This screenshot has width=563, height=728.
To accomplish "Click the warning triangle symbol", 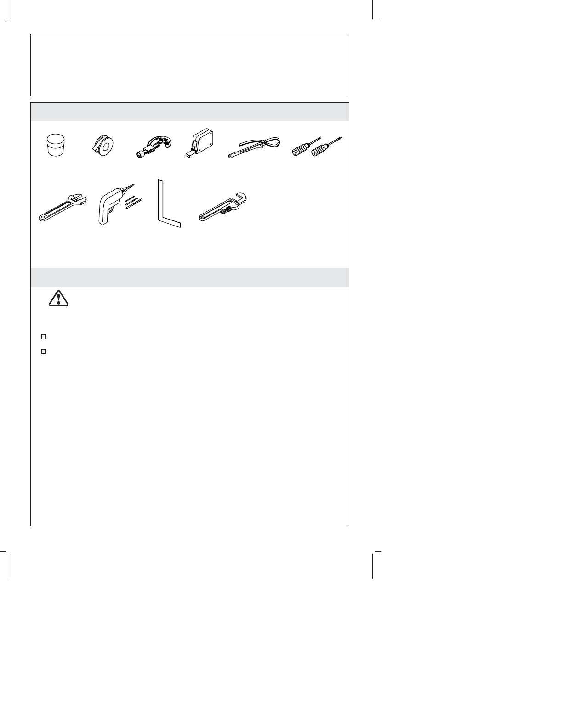I will tap(58, 299).
